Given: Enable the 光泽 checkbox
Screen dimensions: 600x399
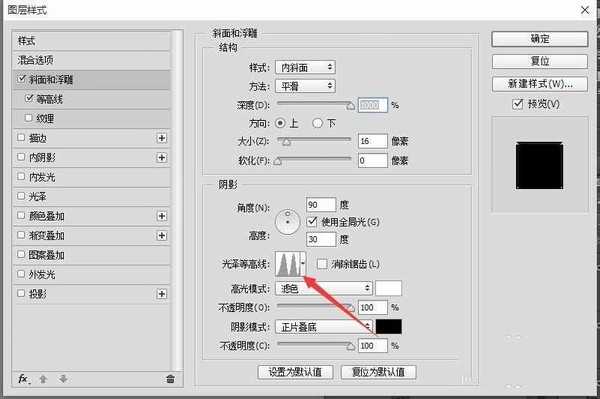Looking at the screenshot, I should tap(21, 196).
